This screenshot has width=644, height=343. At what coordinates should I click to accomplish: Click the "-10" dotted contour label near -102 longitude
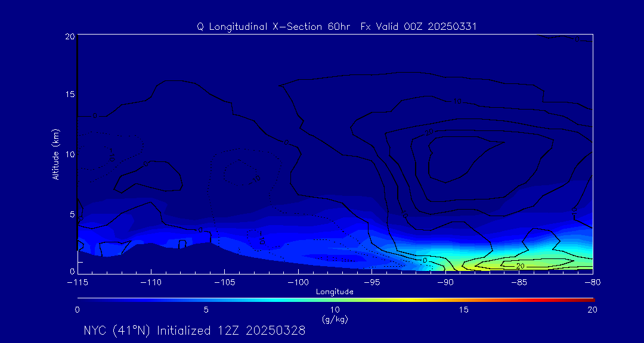(x=261, y=238)
